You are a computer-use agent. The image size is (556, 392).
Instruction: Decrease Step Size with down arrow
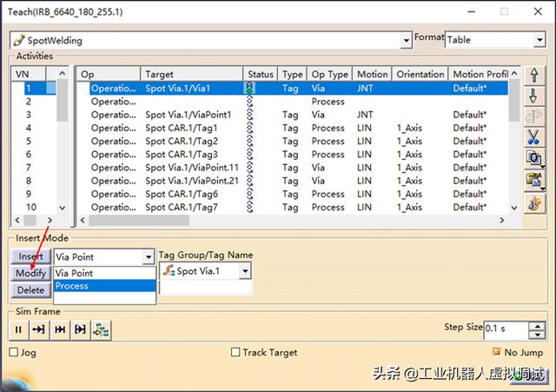coord(538,335)
